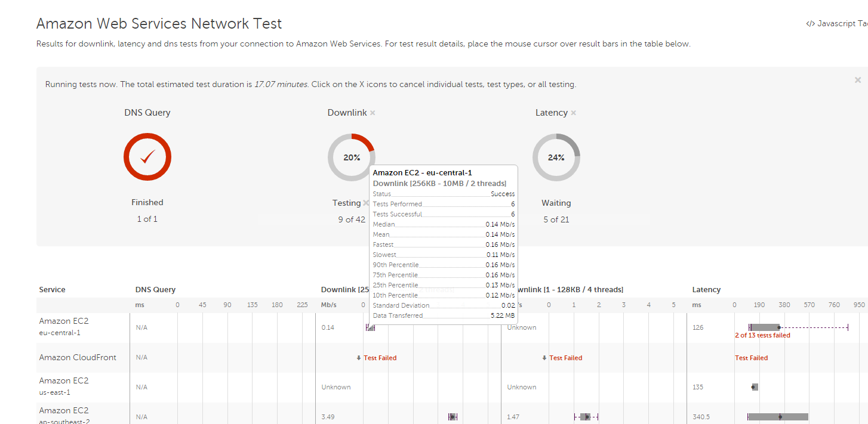Click the 340.5 latency value for ap-southeast-2
The width and height of the screenshot is (868, 424).
coord(701,417)
